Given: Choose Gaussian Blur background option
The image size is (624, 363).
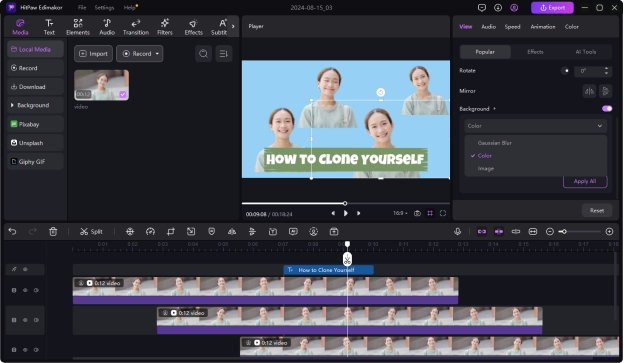Looking at the screenshot, I should 495,143.
